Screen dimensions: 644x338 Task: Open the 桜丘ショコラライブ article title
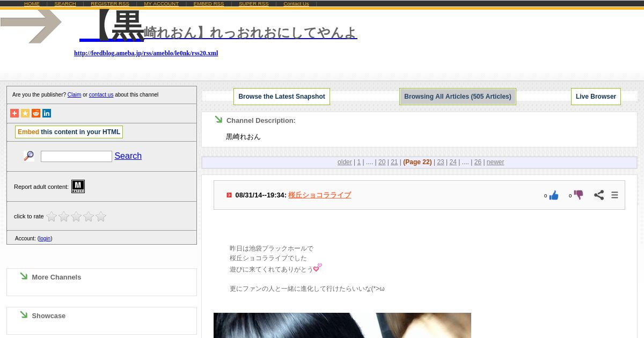pyautogui.click(x=319, y=195)
